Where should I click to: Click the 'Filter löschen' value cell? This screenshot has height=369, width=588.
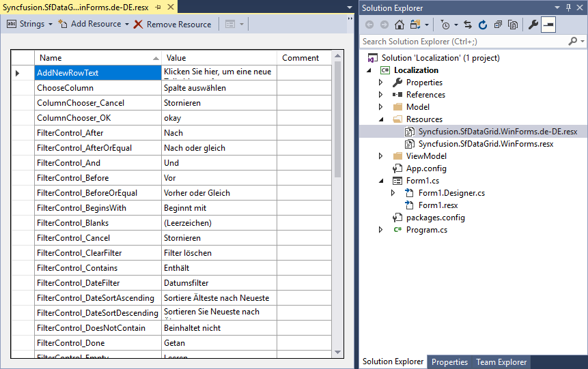pos(219,253)
